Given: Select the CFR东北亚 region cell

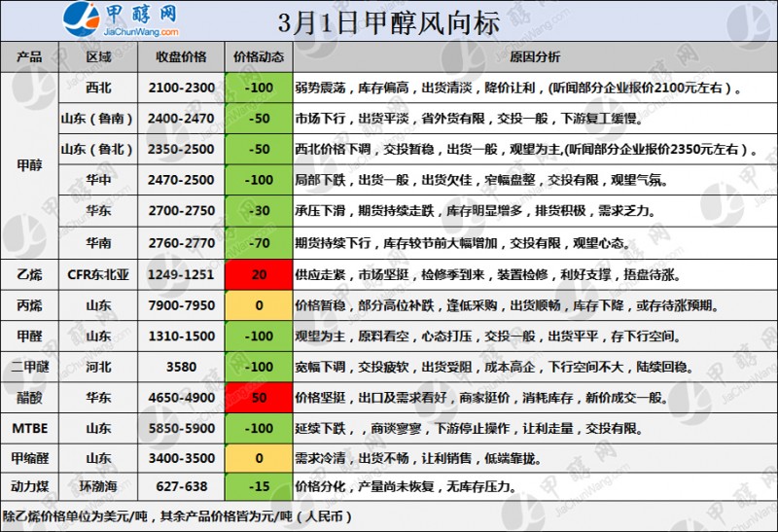Looking at the screenshot, I should tap(98, 274).
